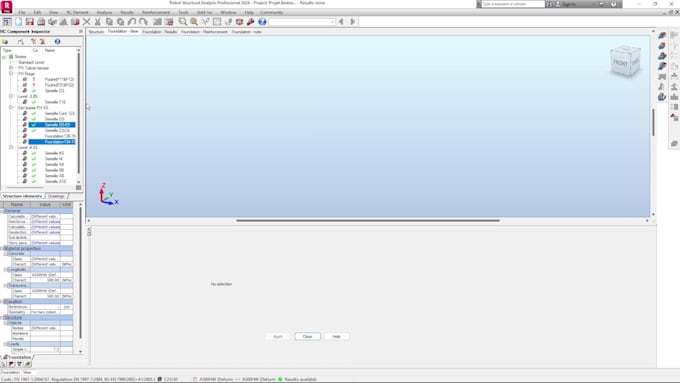The height and width of the screenshot is (383, 680).
Task: Click the Paste toolbar icon
Action: 121,22
